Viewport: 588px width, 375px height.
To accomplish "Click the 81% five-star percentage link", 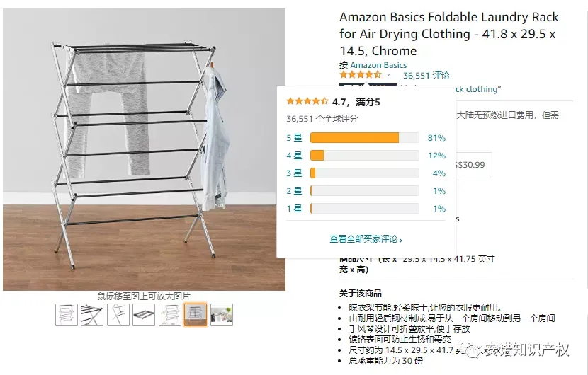I will pyautogui.click(x=436, y=138).
